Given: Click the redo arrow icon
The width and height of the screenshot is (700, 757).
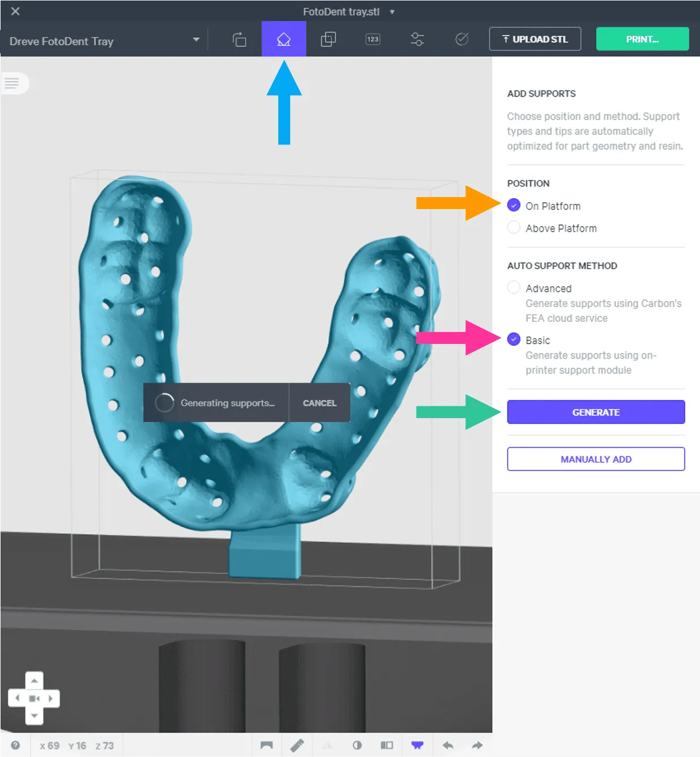Looking at the screenshot, I should 477,745.
